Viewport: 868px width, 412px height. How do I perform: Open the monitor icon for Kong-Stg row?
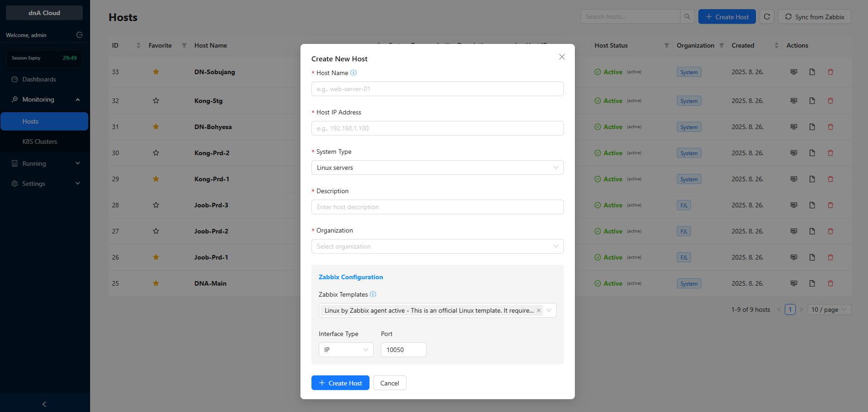794,101
